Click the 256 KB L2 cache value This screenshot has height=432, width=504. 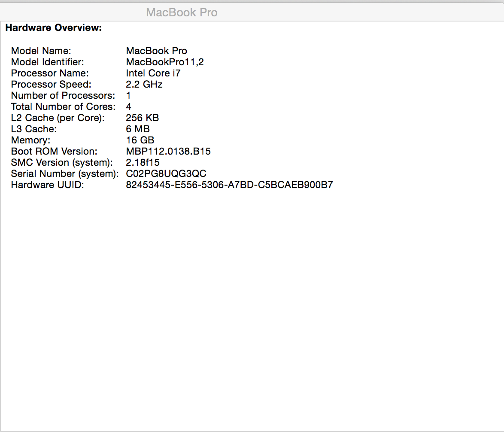143,118
